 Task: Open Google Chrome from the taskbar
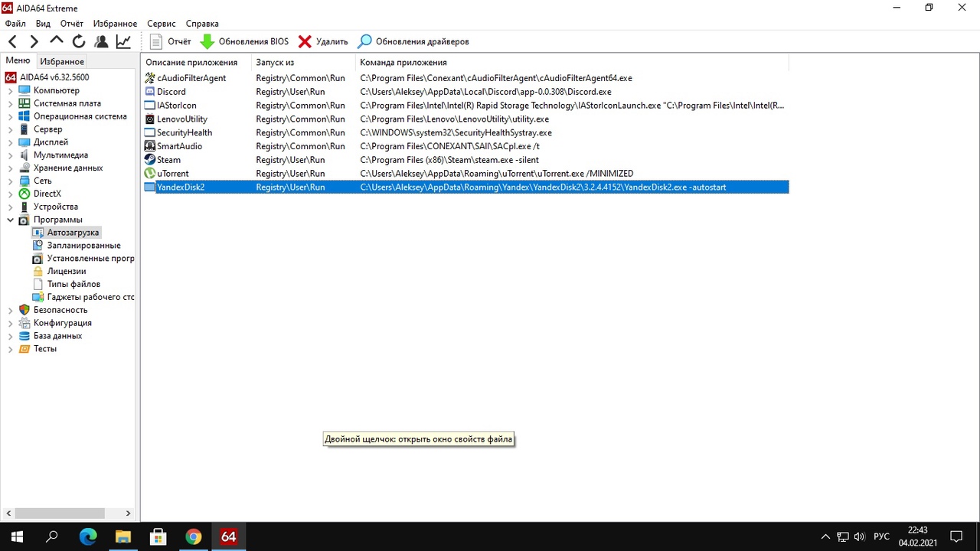(x=194, y=536)
